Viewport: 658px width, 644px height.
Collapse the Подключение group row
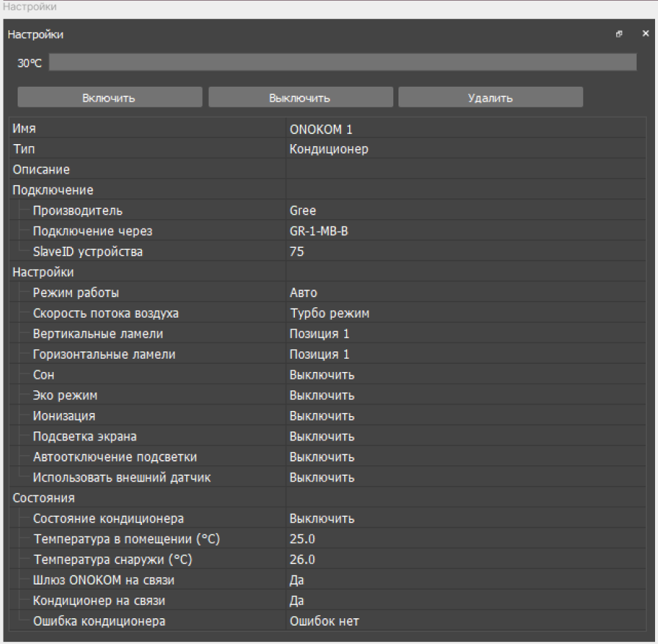[53, 190]
